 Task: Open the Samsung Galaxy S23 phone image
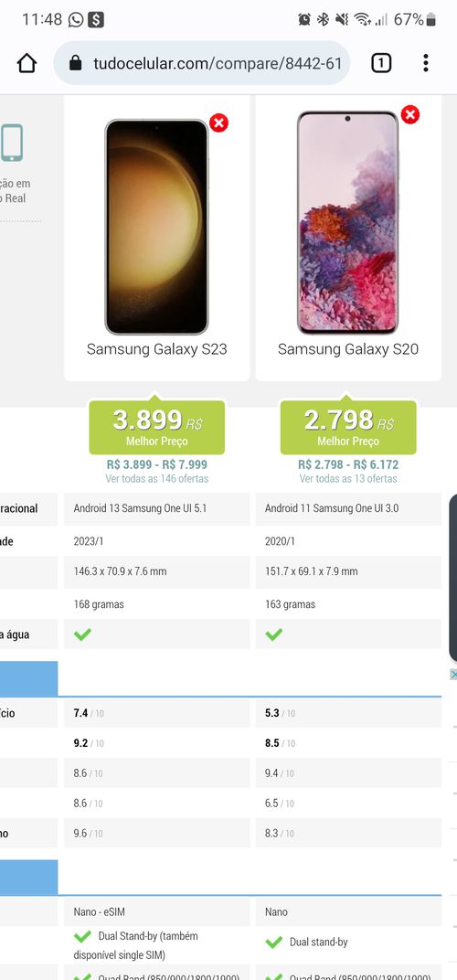[156, 227]
